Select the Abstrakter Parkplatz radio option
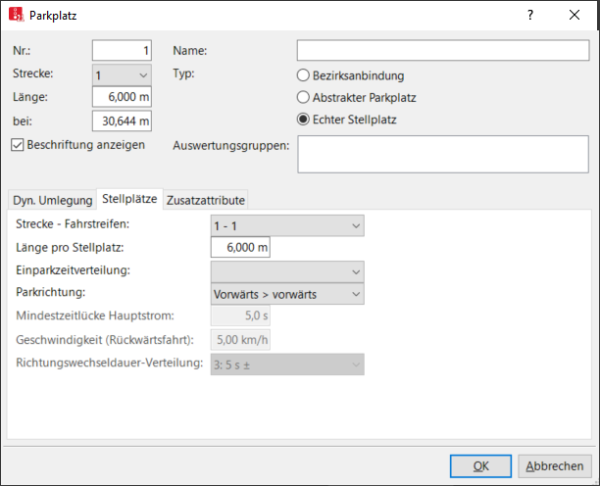 (304, 98)
